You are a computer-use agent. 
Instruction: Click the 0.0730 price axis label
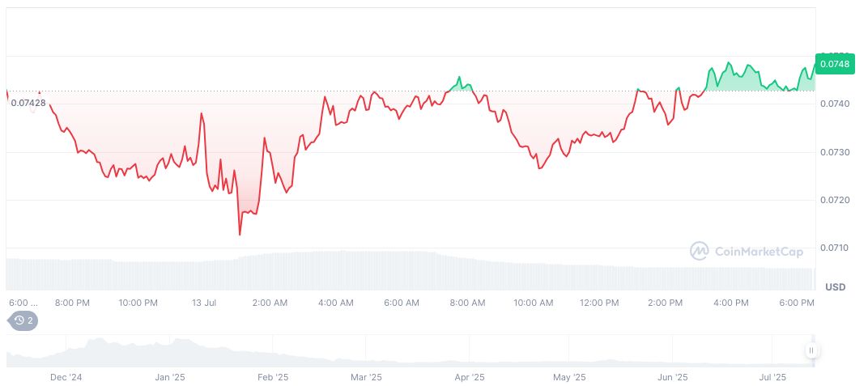[834, 152]
